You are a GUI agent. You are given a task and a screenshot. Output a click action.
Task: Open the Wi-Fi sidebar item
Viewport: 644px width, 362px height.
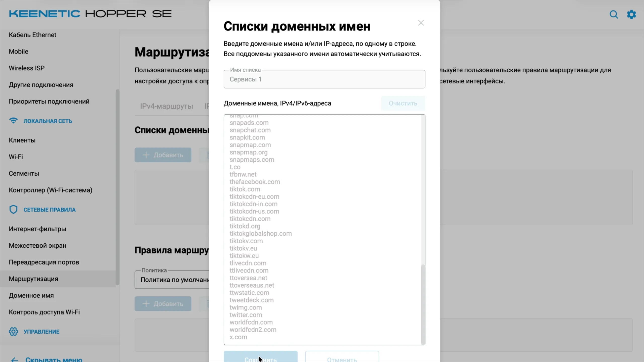click(x=16, y=157)
